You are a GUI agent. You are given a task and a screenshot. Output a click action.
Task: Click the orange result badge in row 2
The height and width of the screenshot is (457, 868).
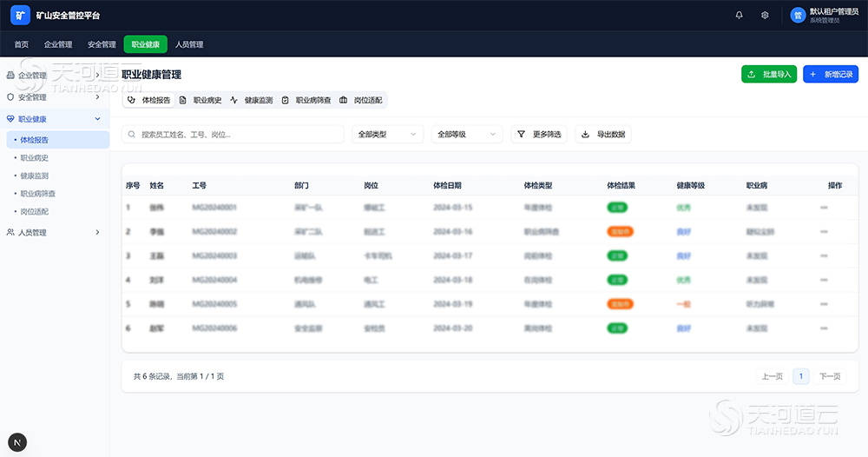click(620, 232)
